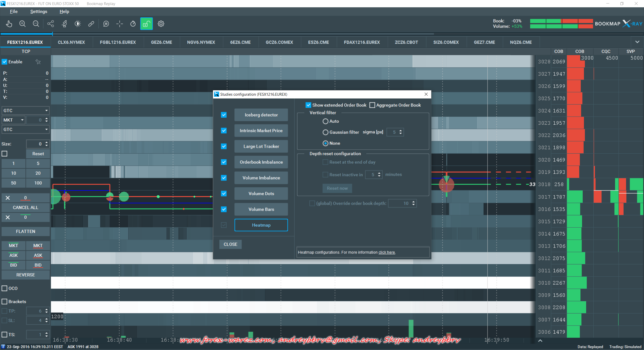Image resolution: width=644 pixels, height=350 pixels.
Task: Click the share nodes toolbar icon
Action: pyautogui.click(x=51, y=24)
